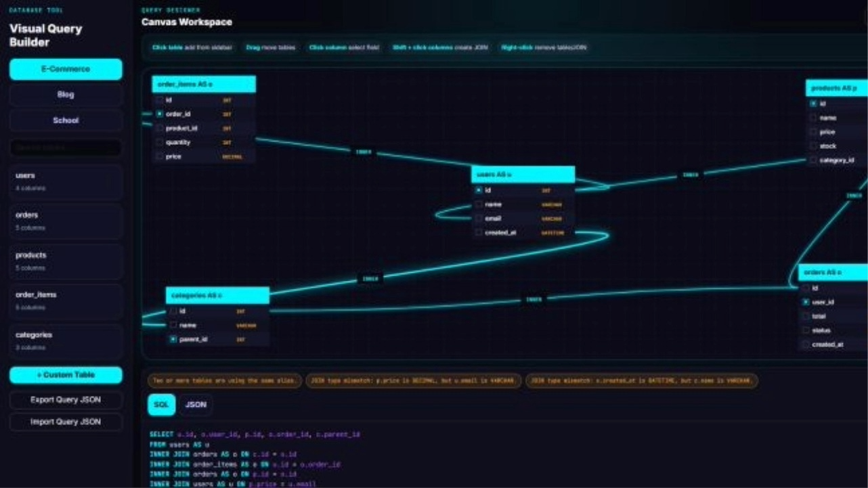Image resolution: width=868 pixels, height=488 pixels.
Task: Click the "same alias" warning chip
Action: 225,381
